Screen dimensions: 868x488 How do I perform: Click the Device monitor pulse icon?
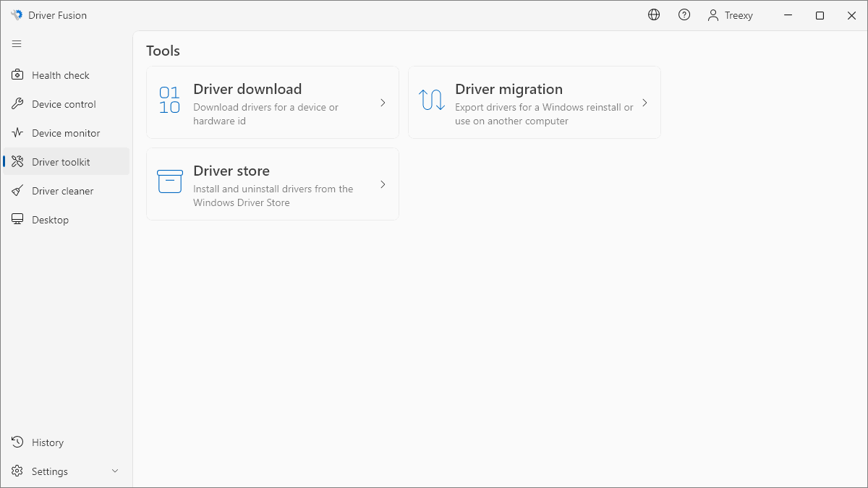pos(17,133)
